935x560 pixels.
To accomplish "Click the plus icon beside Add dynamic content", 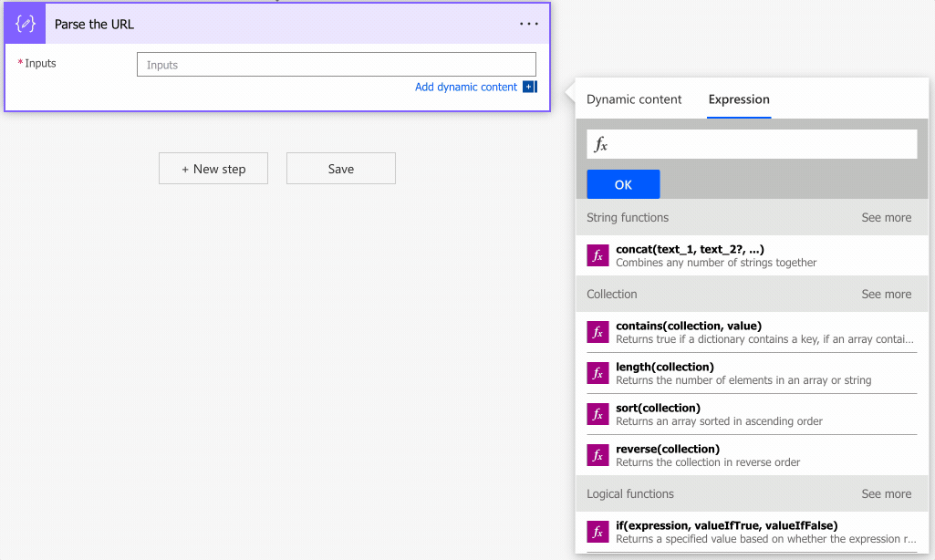I will tap(529, 88).
